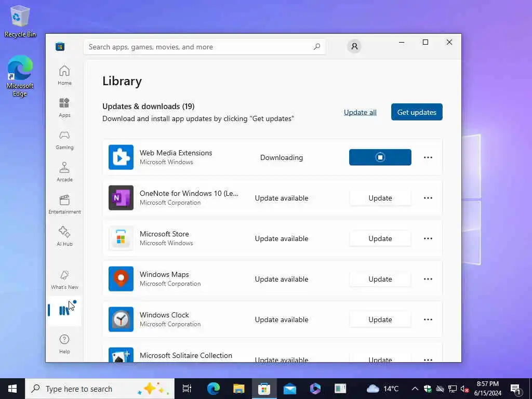Open the Windows Start menu
Image resolution: width=532 pixels, height=399 pixels.
coord(12,389)
